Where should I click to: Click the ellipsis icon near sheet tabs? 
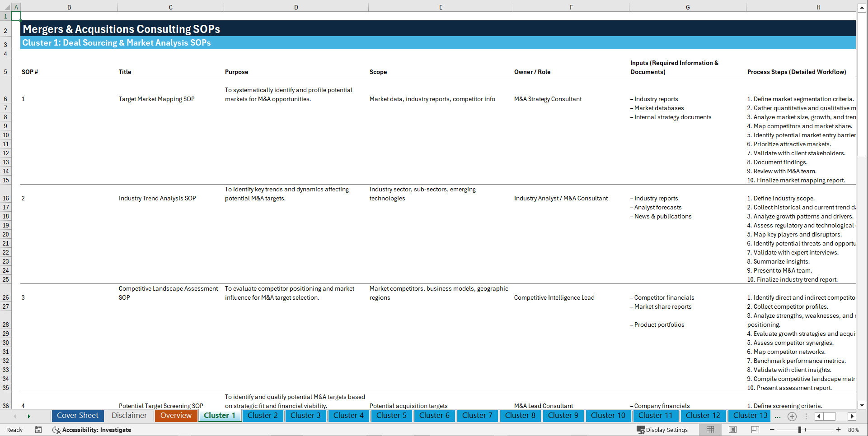[778, 416]
